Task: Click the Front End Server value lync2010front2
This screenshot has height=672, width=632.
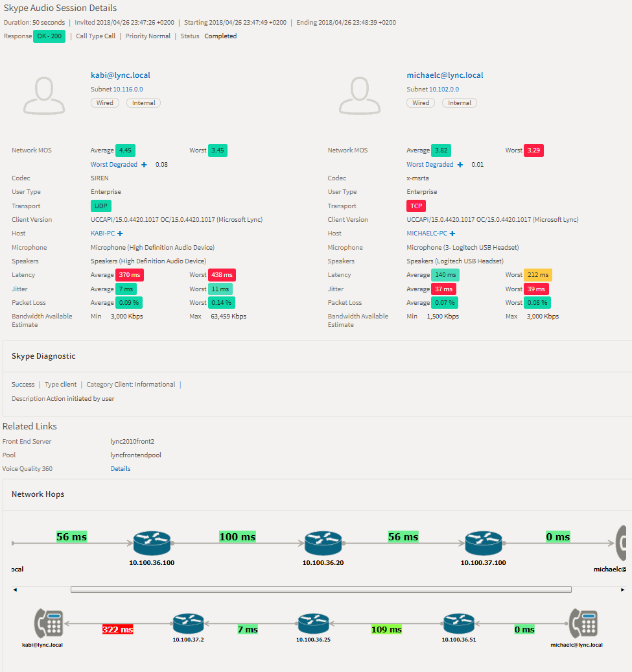Action: 132,442
